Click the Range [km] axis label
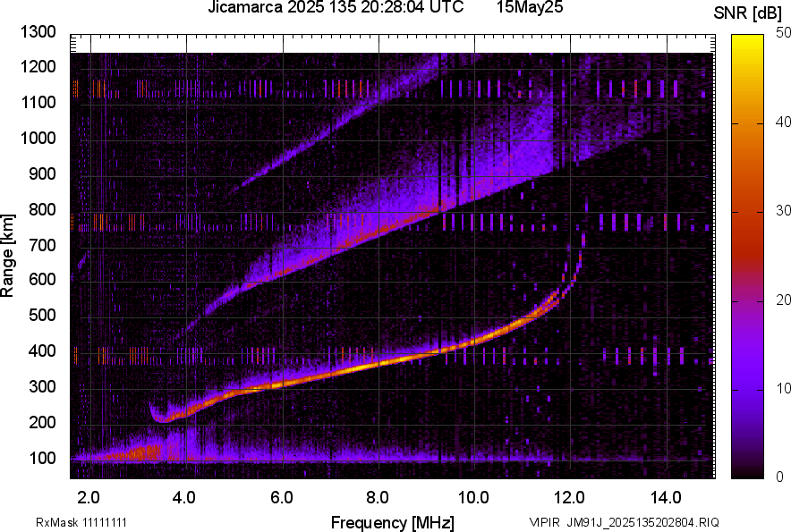Viewport: 791px width, 532px height. 7,256
